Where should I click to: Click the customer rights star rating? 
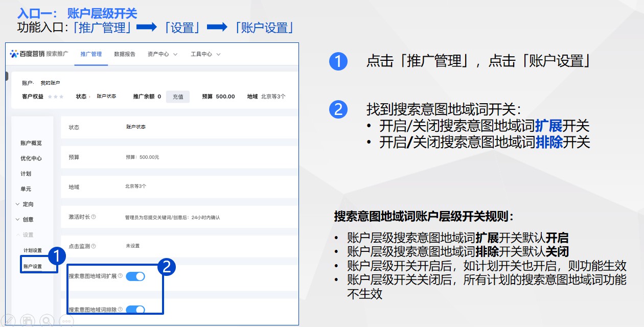point(56,97)
